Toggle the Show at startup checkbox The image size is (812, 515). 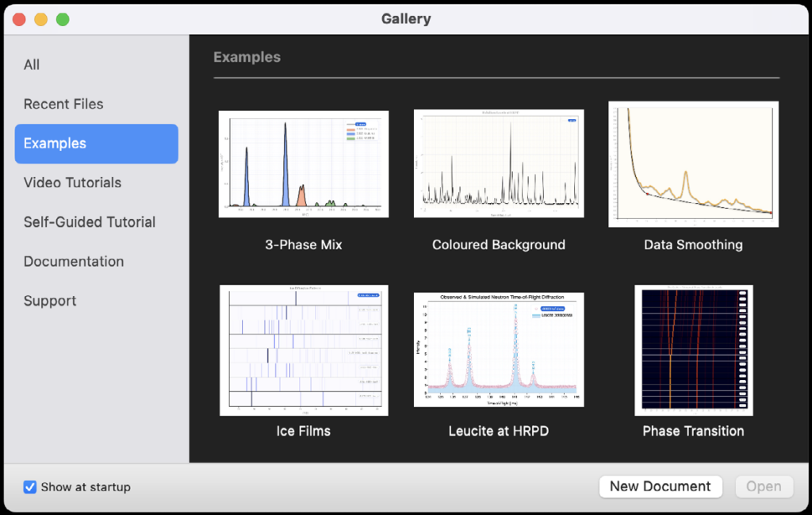coord(30,487)
